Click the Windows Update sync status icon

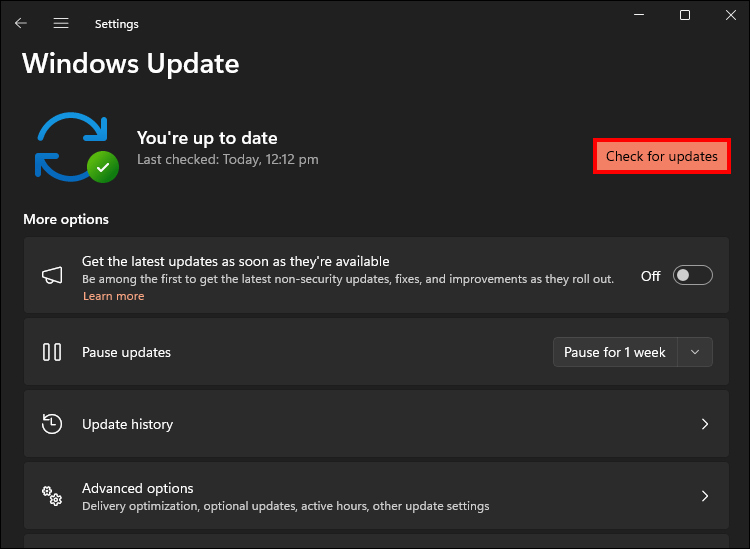click(x=72, y=147)
